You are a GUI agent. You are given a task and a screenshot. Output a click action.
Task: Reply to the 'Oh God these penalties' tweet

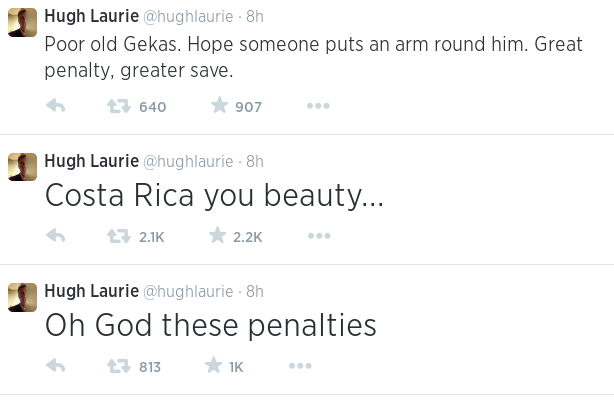point(56,366)
